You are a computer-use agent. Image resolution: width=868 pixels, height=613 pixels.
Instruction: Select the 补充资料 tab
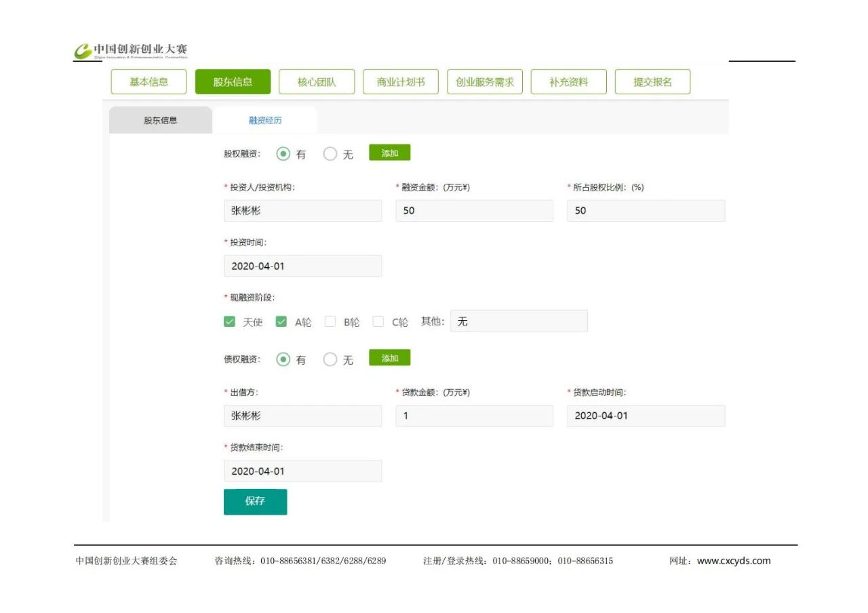tap(569, 82)
